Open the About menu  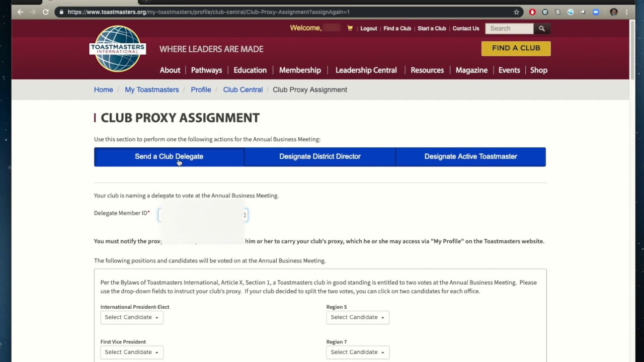[170, 70]
